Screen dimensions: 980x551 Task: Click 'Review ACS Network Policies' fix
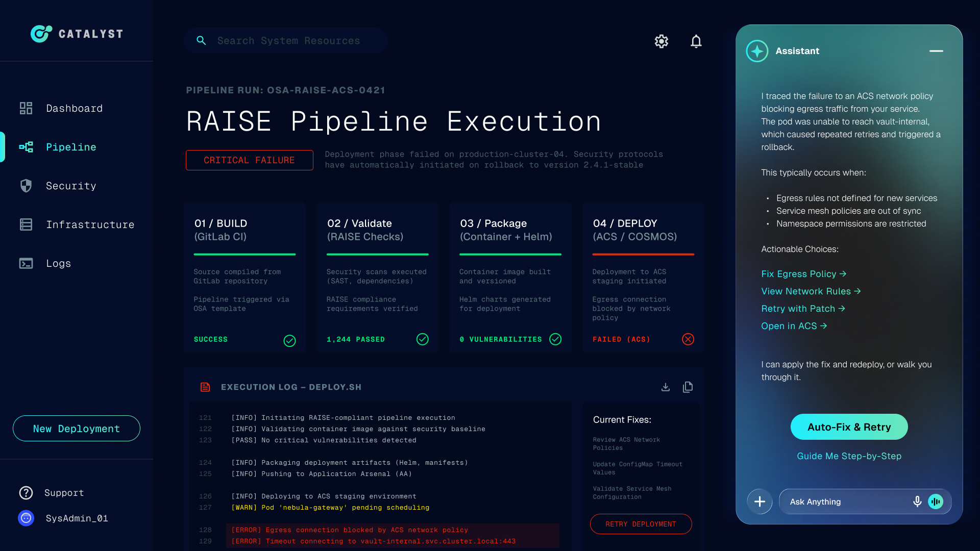coord(626,444)
